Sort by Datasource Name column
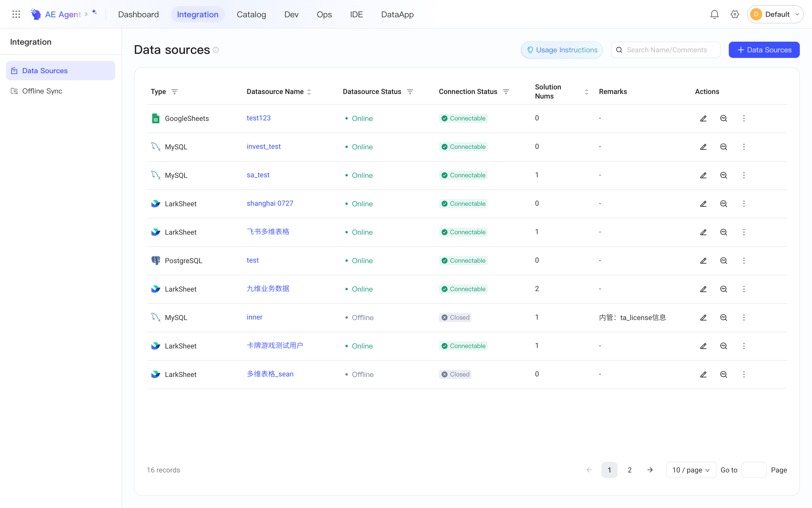 [x=309, y=92]
